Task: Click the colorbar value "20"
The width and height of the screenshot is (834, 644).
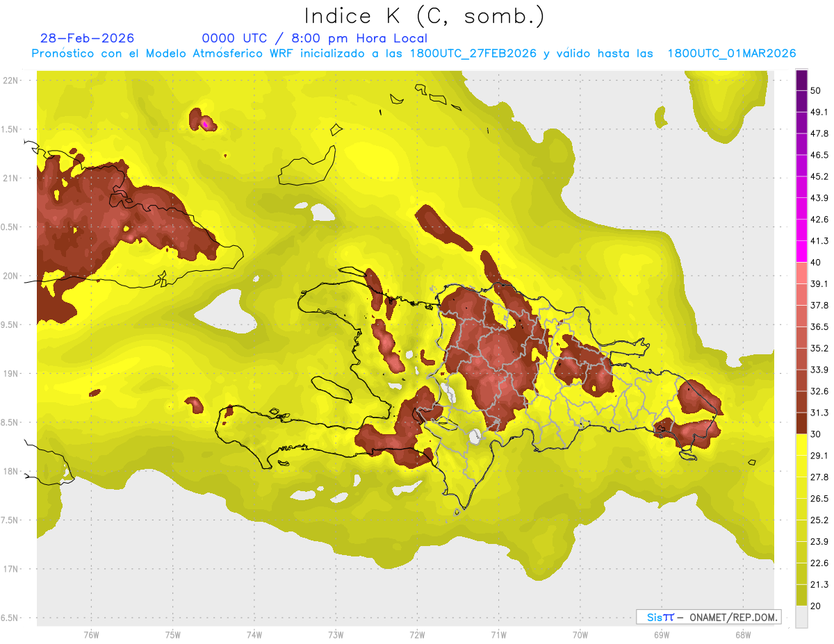Action: coord(816,606)
